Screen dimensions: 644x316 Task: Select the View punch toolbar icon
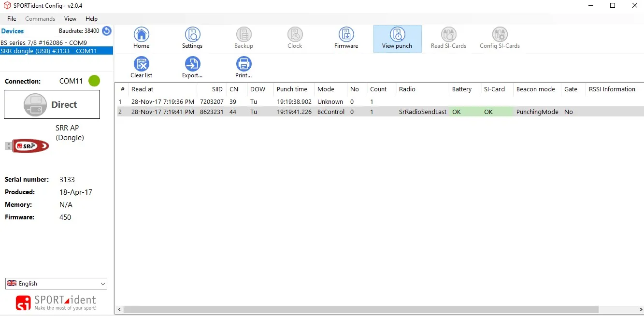397,38
